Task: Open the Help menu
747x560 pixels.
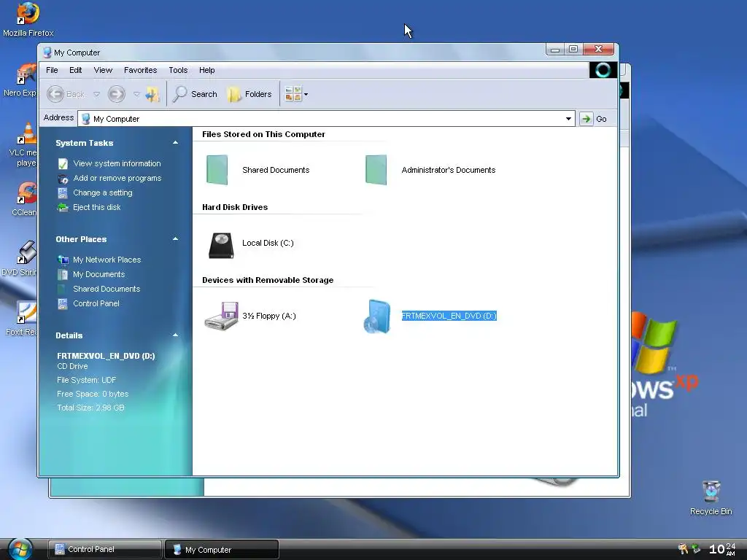Action: (x=206, y=70)
